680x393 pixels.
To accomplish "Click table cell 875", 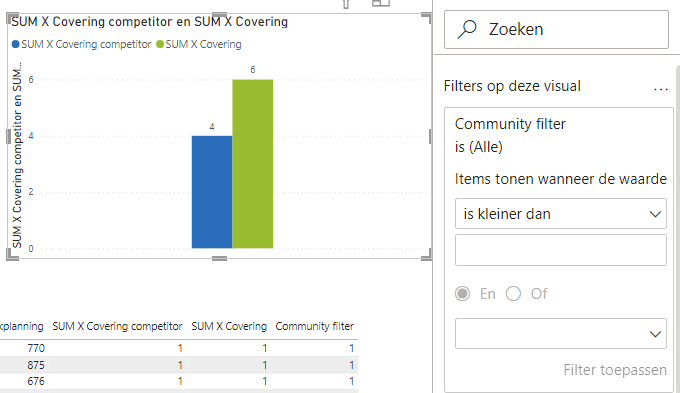I will pos(36,365).
